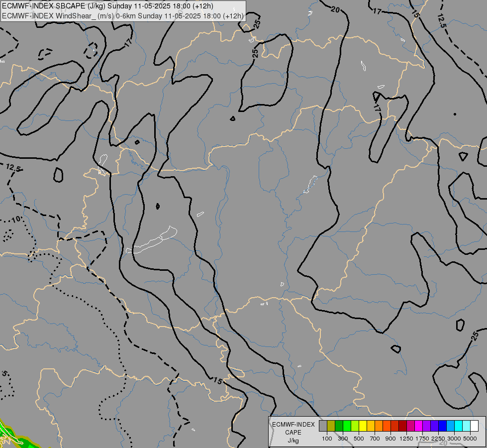Click the pinkish-magenta swatch after 1250

click(410, 426)
